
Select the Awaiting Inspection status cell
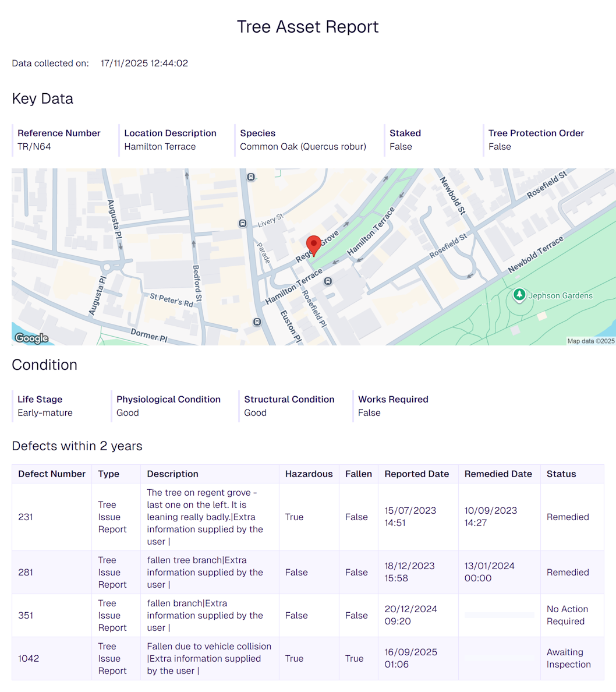tap(568, 658)
